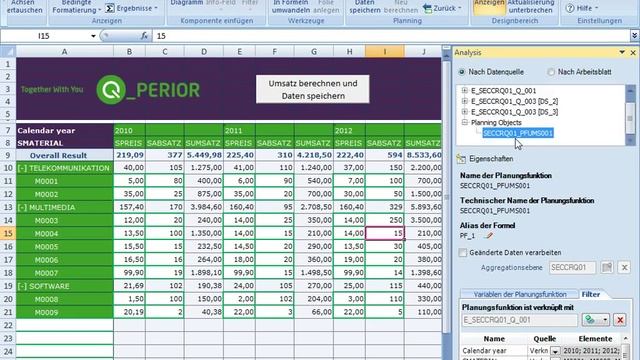
Task: Edit formula alias with pencil icon
Action: coord(488,236)
